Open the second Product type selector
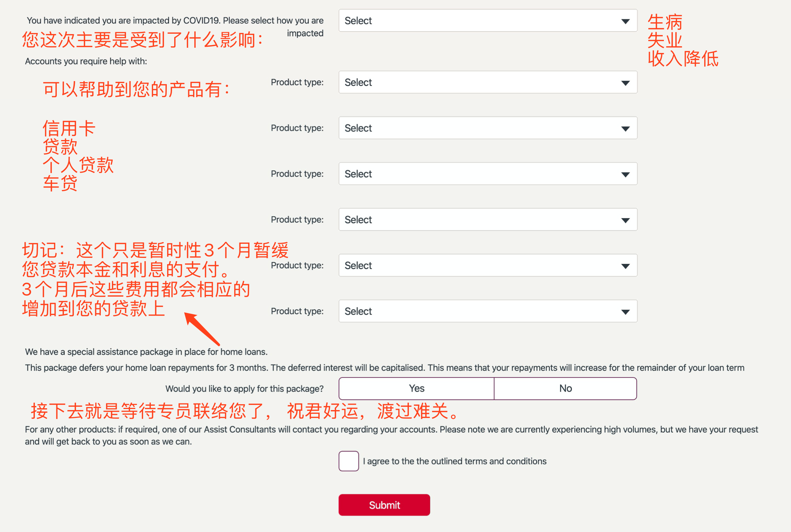 [487, 128]
